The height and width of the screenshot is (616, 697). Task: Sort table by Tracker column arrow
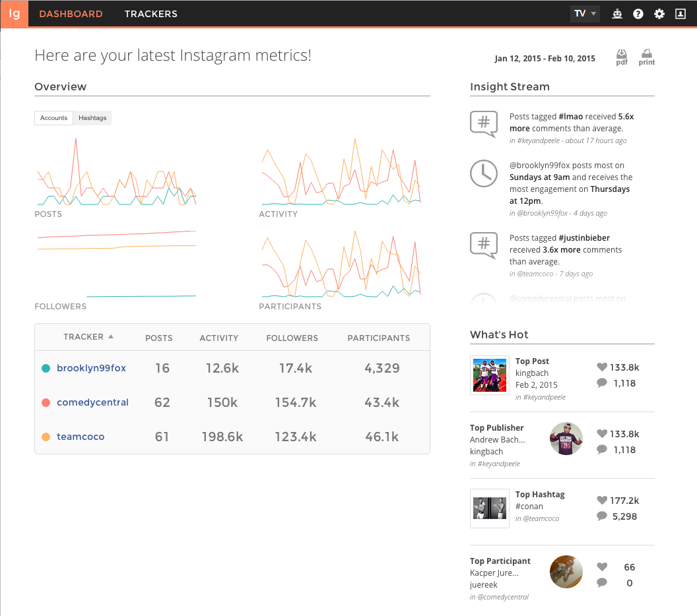(111, 337)
